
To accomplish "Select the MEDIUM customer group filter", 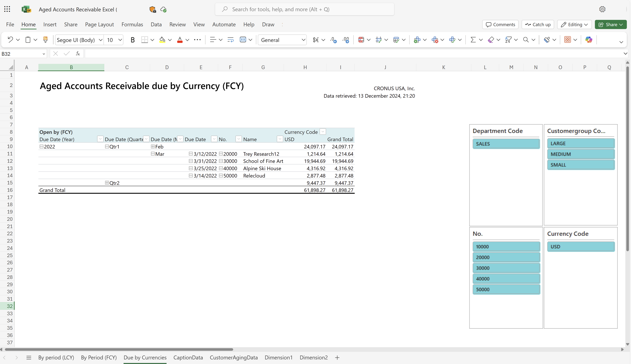I will click(x=580, y=154).
